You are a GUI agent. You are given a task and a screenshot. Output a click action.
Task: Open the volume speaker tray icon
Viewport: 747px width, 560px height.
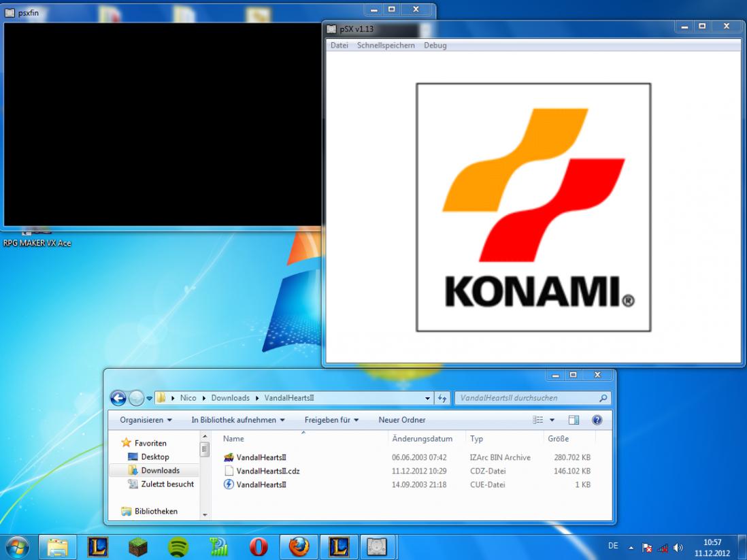pyautogui.click(x=678, y=548)
